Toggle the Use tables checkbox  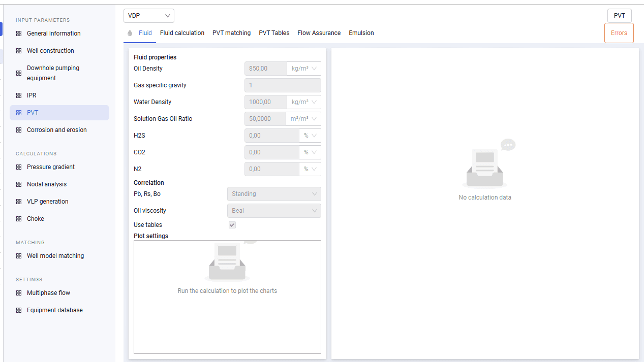point(232,225)
